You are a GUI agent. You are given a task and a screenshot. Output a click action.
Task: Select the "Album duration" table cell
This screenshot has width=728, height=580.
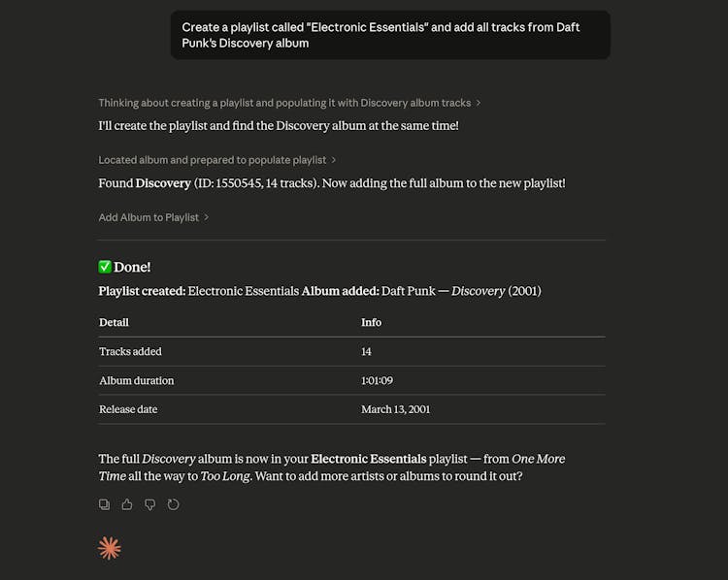click(x=136, y=380)
